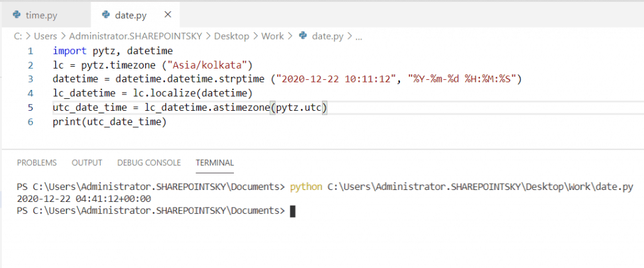Switch to the time.py editor tab

(45, 15)
